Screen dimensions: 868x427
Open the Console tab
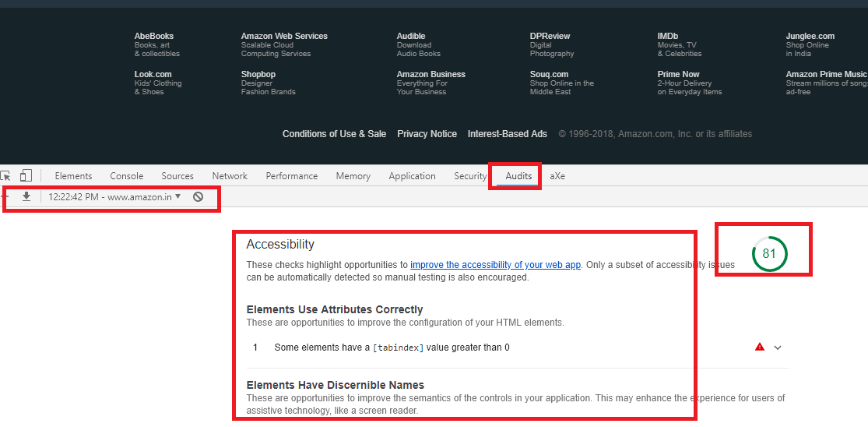pyautogui.click(x=127, y=176)
